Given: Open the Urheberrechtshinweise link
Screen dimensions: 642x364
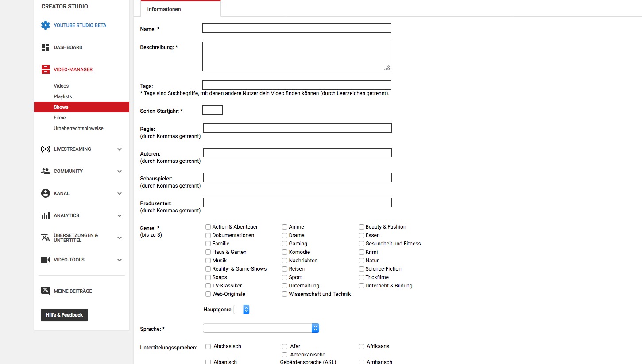Looking at the screenshot, I should tap(78, 128).
